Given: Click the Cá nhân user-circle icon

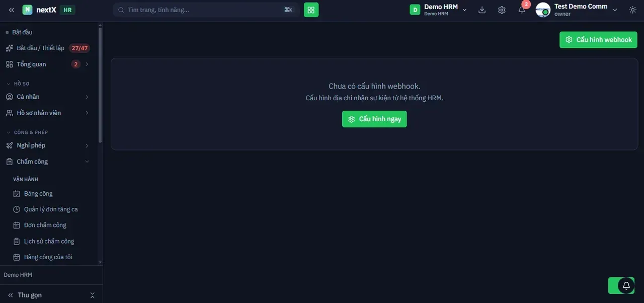Looking at the screenshot, I should point(9,97).
